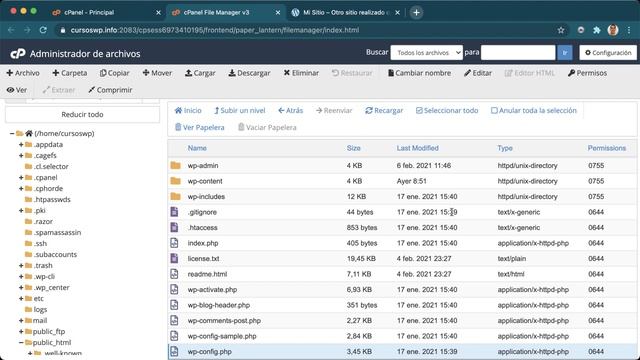The height and width of the screenshot is (360, 640).
Task: Select the wp-config-sample.php file name
Action: (222, 336)
